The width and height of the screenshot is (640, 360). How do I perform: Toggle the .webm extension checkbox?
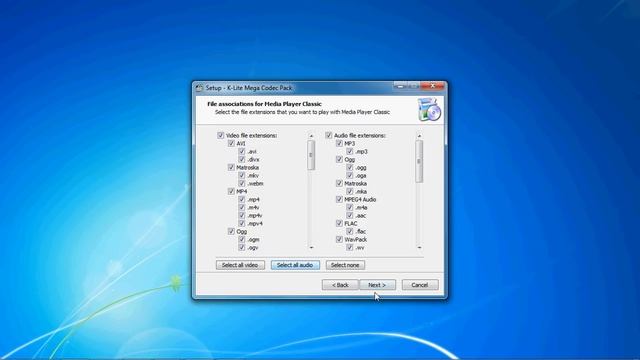242,183
